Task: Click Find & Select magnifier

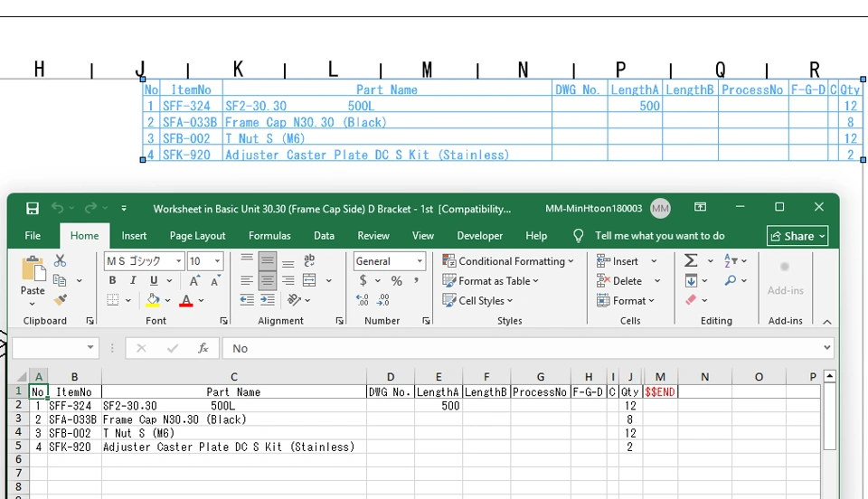Action: (731, 280)
